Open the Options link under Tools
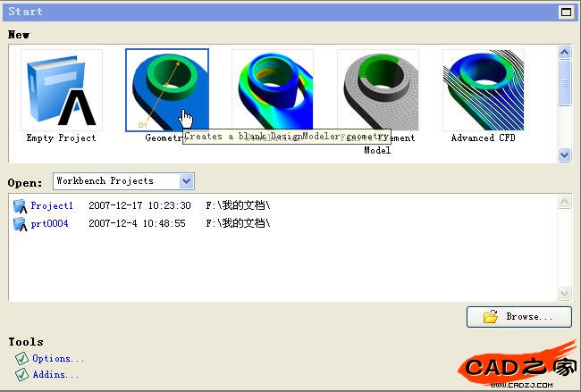581x392 pixels. [x=58, y=358]
